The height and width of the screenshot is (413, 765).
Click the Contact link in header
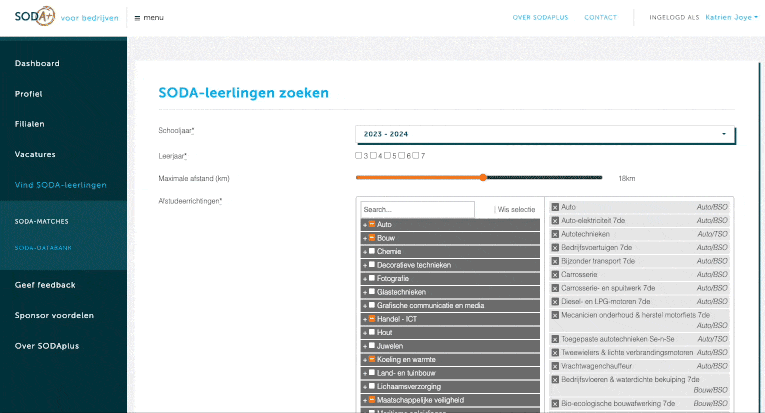[x=600, y=18]
